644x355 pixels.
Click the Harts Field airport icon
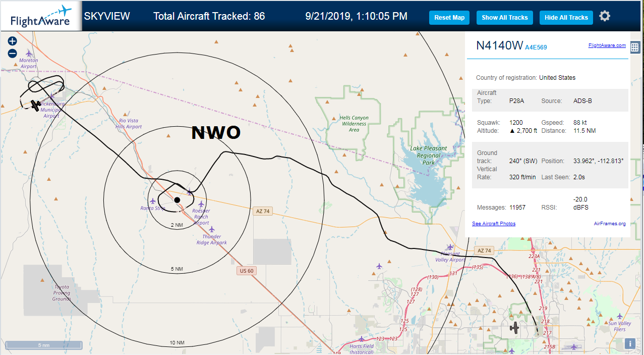click(x=361, y=339)
